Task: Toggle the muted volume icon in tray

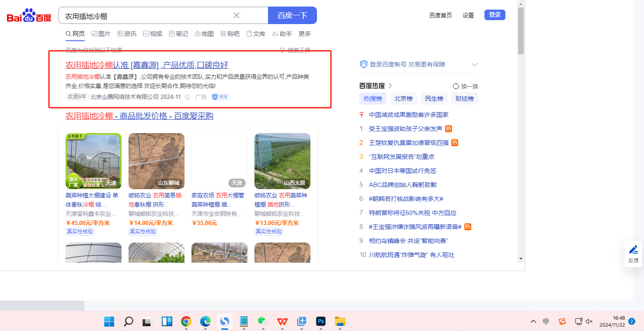Action: [589, 321]
